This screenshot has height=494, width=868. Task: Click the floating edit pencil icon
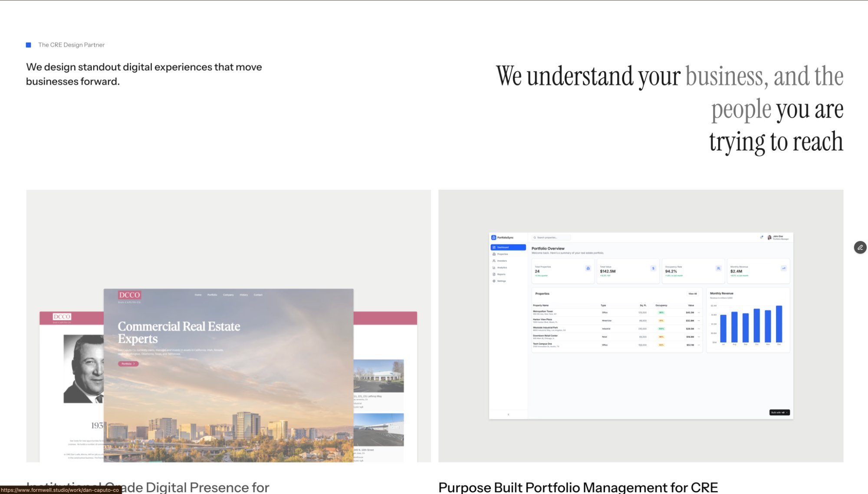click(x=860, y=247)
